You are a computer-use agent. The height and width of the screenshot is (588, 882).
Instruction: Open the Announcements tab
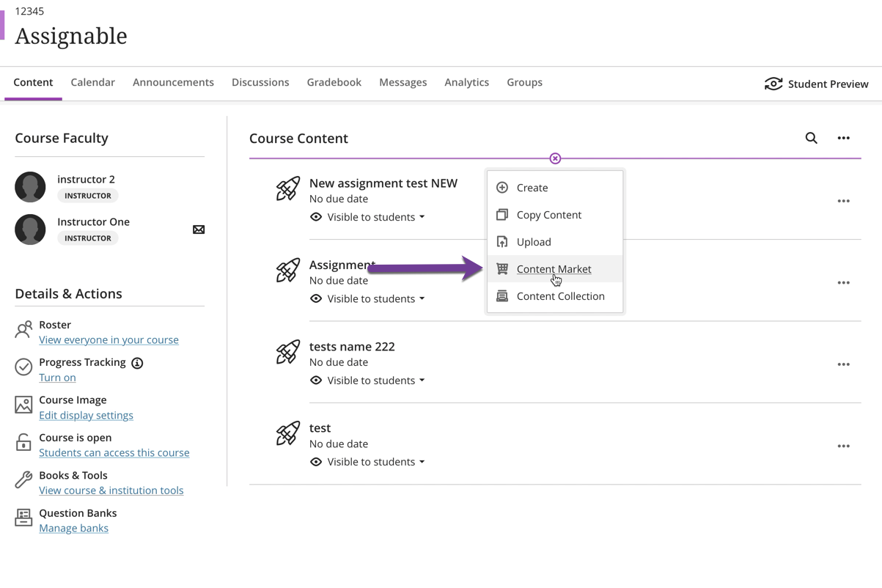[173, 82]
